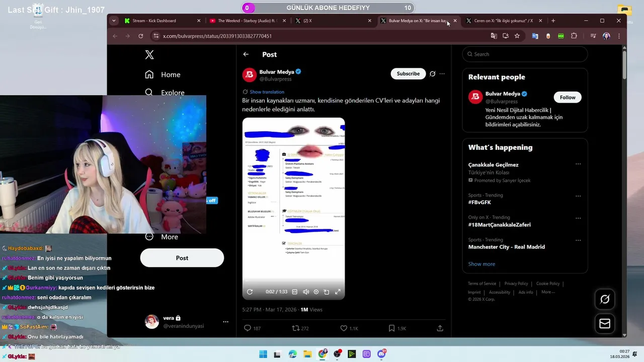Screen dimensions: 644x362
Task: Follow Bulvar Medya in Relevant people
Action: [568, 98]
